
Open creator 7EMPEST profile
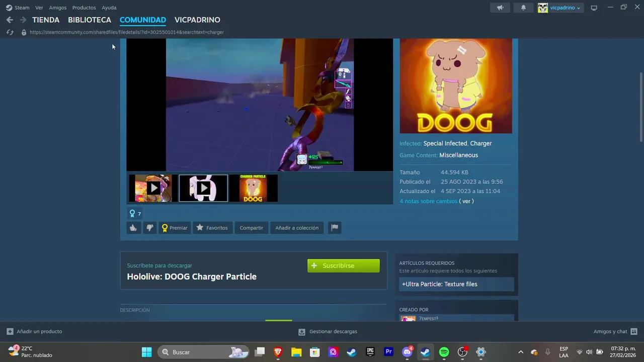[428, 318]
